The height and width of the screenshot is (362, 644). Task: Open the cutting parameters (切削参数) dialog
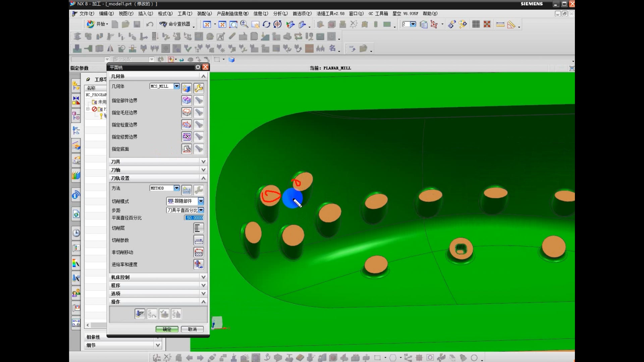[199, 240]
